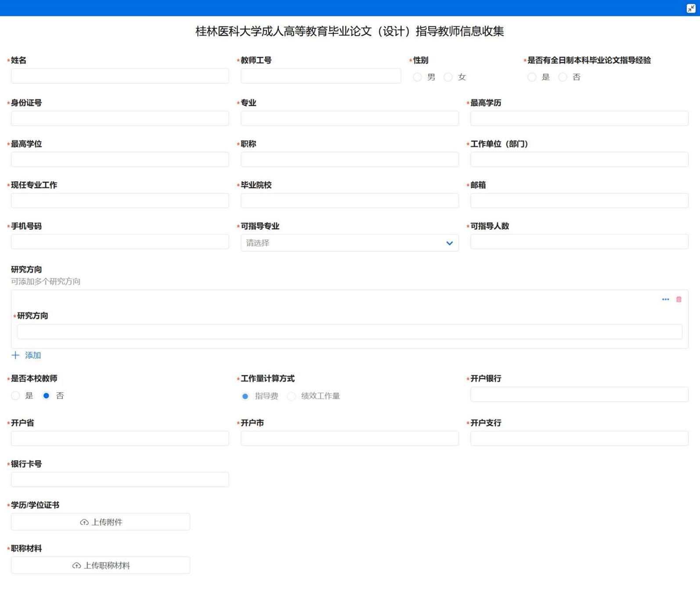Click the exit fullscreen icon in header

click(690, 8)
